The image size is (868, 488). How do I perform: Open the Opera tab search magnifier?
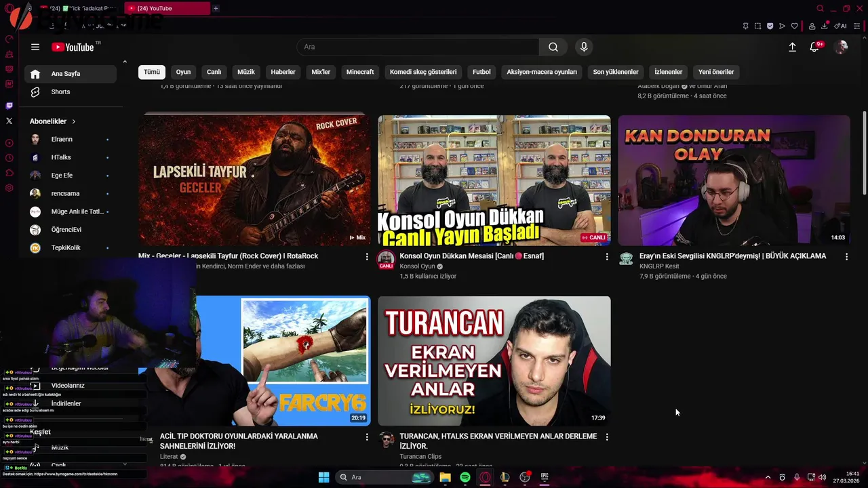point(820,8)
